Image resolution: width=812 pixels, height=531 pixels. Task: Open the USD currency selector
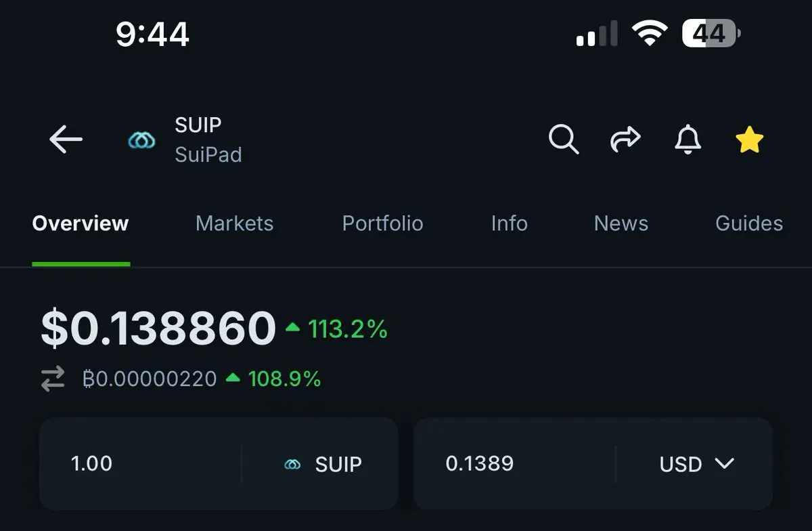(696, 464)
